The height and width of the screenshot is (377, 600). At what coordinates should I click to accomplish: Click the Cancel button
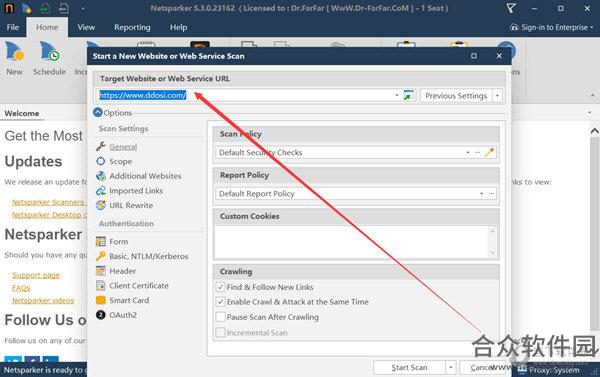click(x=483, y=367)
